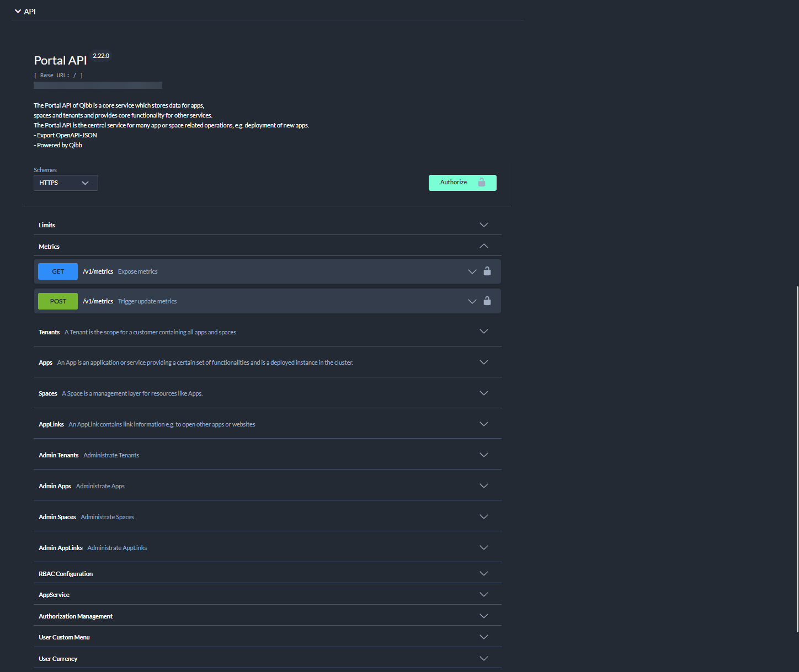Click the blue GET method badge
Image resolution: width=799 pixels, height=672 pixels.
[58, 271]
